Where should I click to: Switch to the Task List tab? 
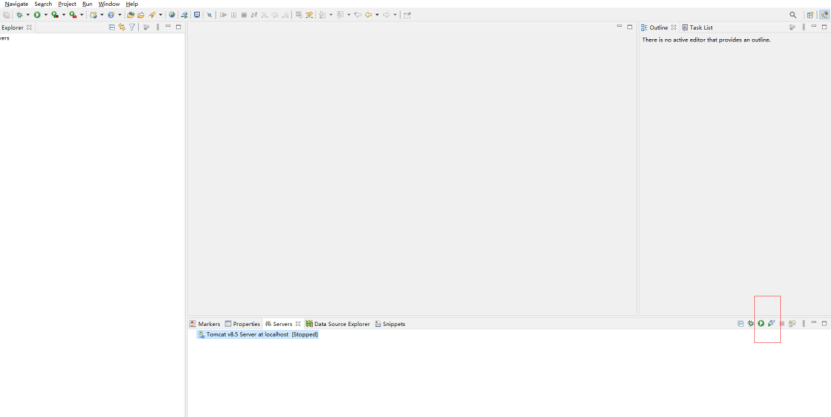[x=697, y=28]
